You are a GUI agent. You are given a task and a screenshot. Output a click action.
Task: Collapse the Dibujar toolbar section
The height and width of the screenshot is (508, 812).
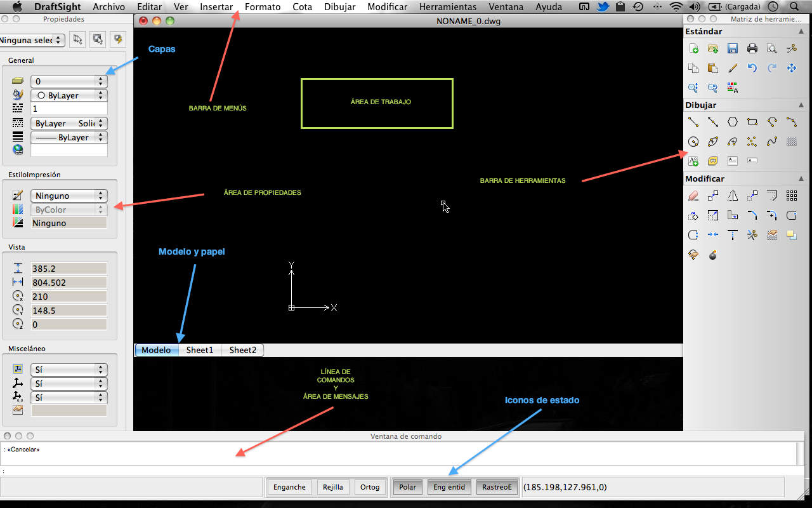(801, 105)
